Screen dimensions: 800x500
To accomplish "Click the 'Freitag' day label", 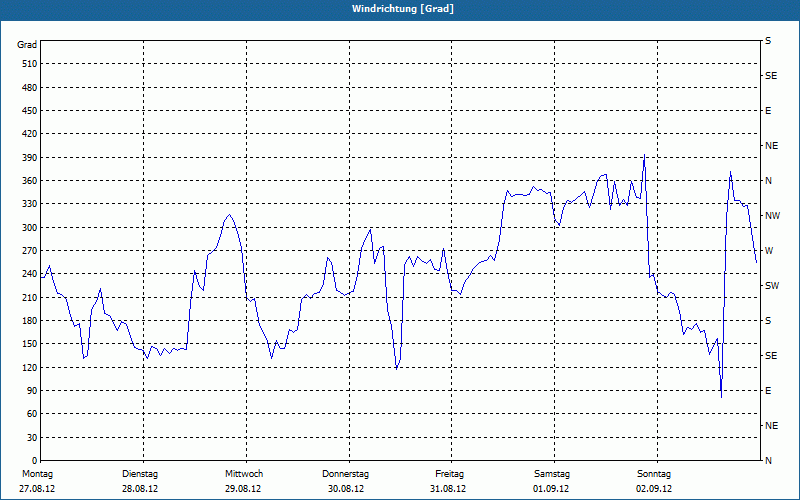I will (x=449, y=474).
